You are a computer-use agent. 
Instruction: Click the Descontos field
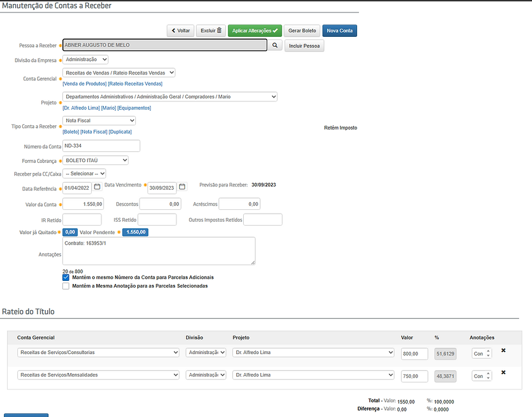160,204
